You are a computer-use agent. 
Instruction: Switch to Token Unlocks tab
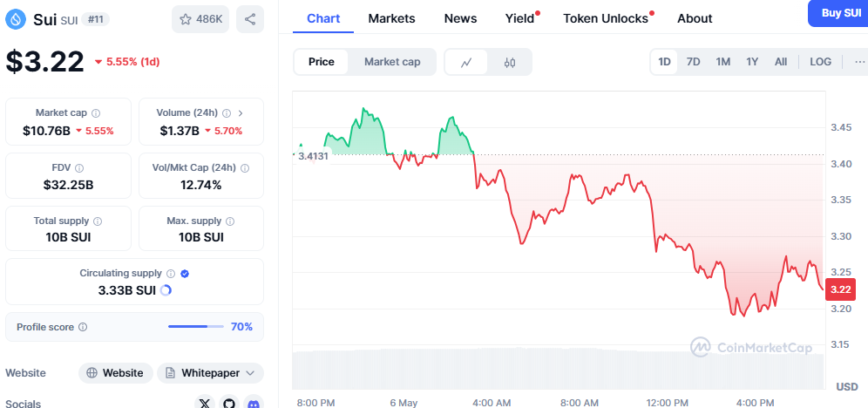606,18
